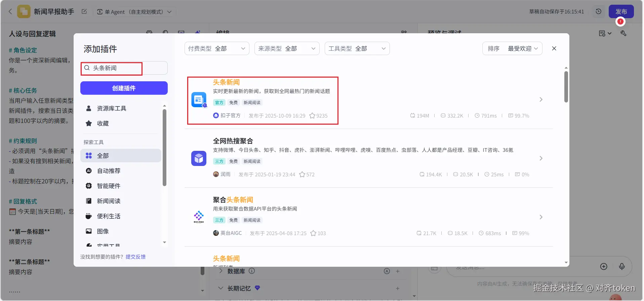Click the 创建插件 button
The image size is (644, 301).
pos(124,88)
